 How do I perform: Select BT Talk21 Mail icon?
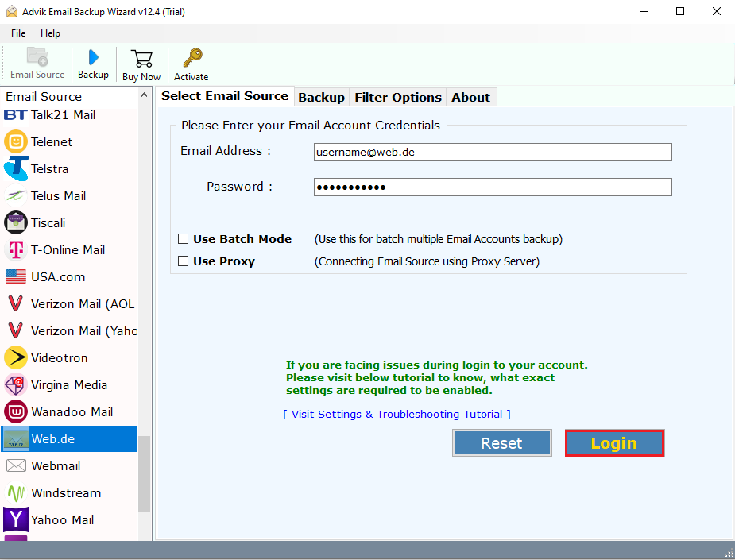[x=15, y=115]
